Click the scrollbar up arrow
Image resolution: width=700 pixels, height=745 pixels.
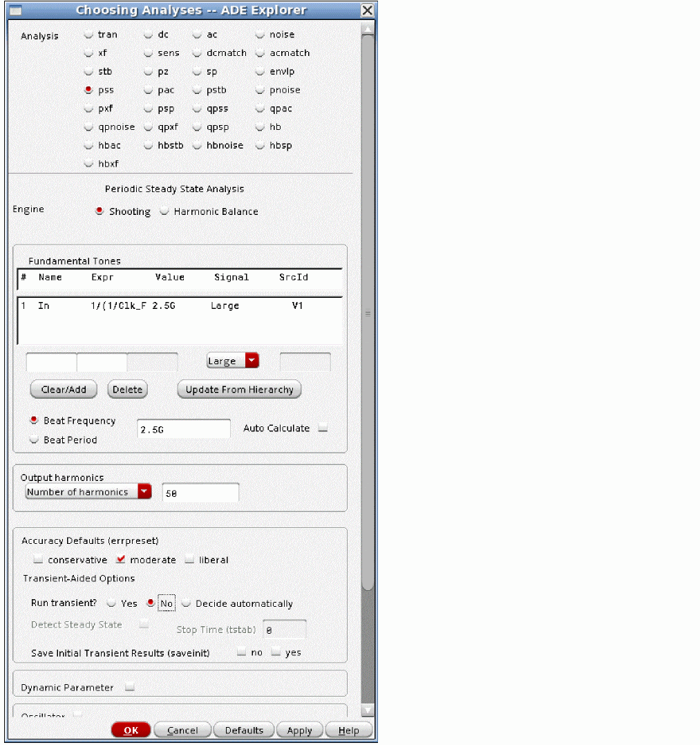(368, 29)
